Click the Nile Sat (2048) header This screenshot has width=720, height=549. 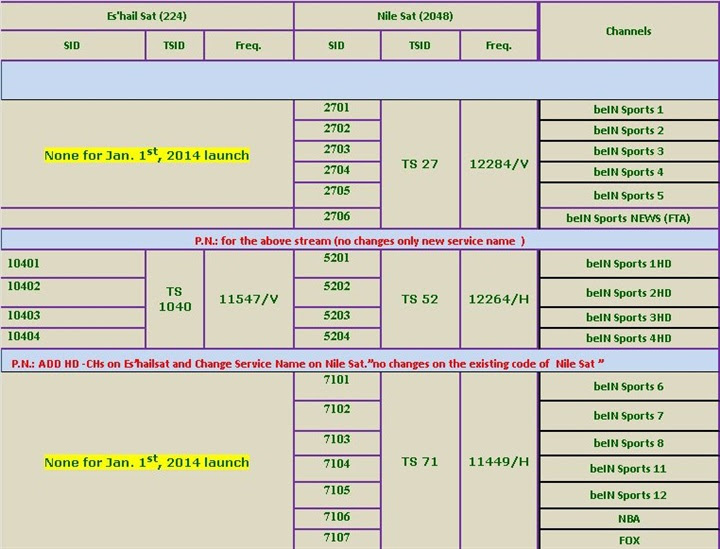coord(415,17)
